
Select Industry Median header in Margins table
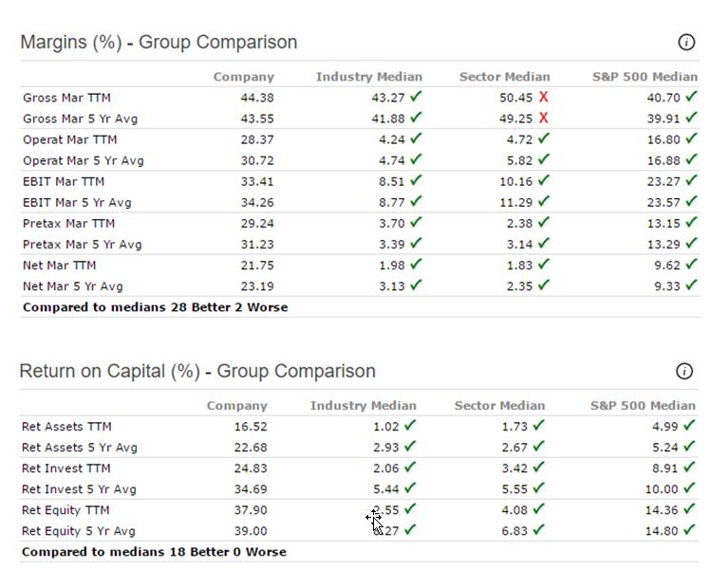click(x=369, y=77)
